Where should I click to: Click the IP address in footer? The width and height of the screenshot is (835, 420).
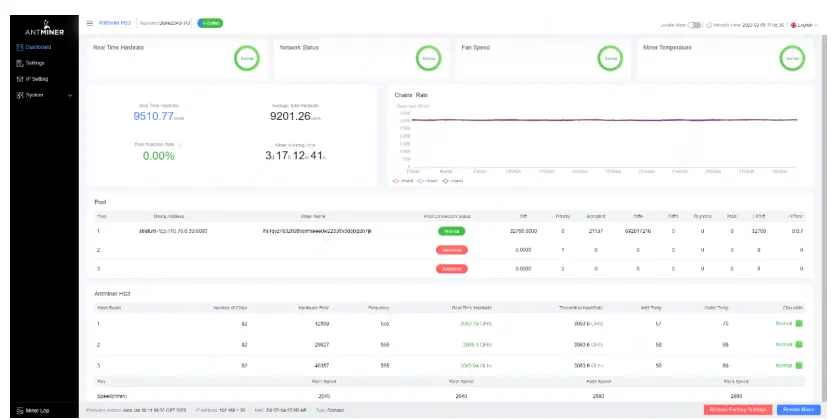220,410
